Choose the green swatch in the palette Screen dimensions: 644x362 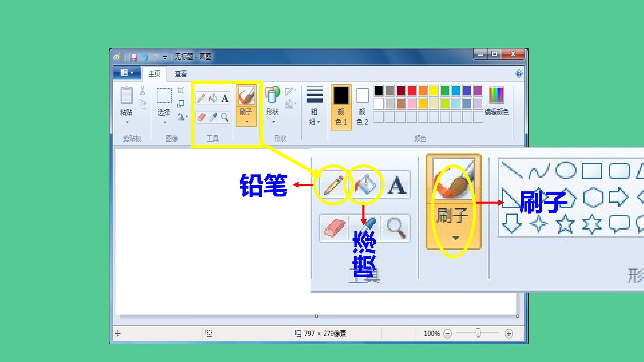tap(445, 90)
